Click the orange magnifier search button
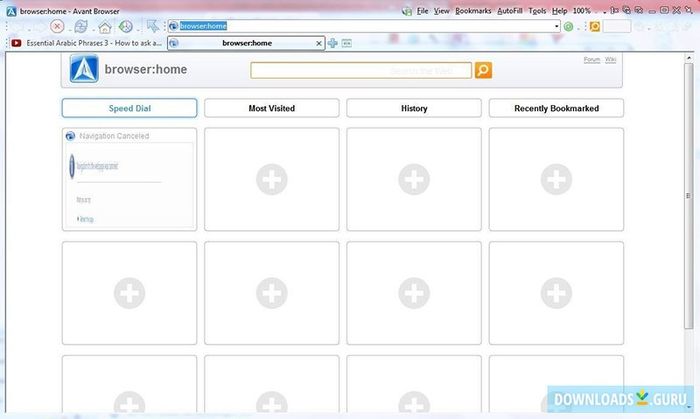700x419 pixels. pyautogui.click(x=483, y=70)
